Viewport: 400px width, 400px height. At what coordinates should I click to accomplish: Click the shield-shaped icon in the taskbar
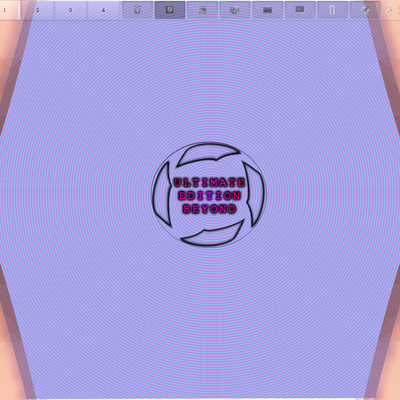[137, 10]
